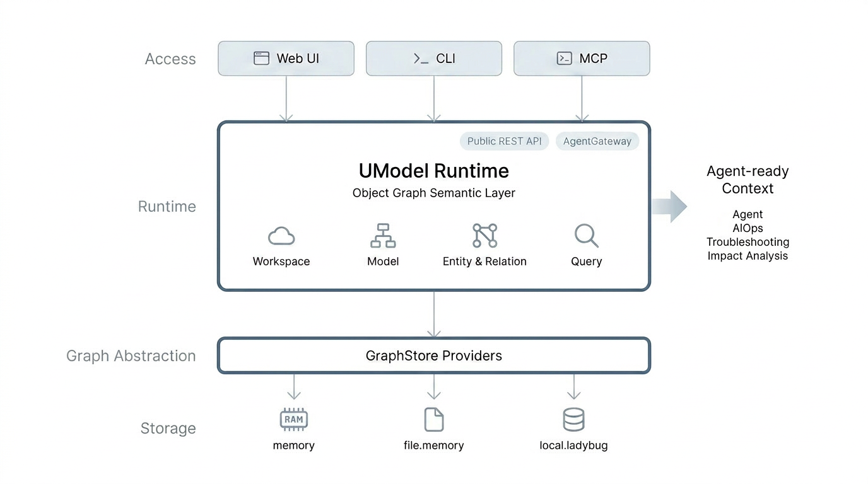
Task: Click the RAM chip memory icon
Action: click(x=294, y=419)
